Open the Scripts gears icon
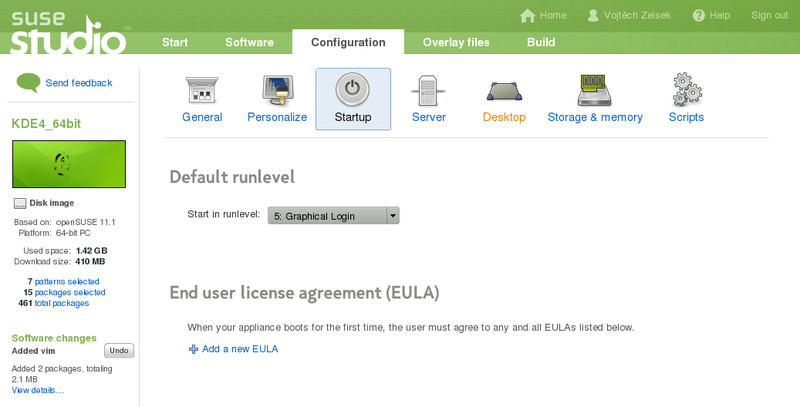Image resolution: width=800 pixels, height=407 pixels. 686,89
